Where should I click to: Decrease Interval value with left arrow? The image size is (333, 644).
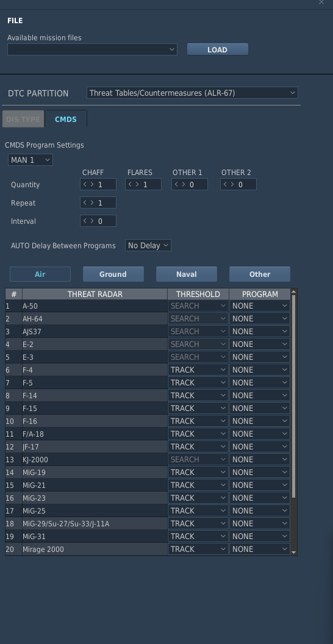click(x=85, y=221)
